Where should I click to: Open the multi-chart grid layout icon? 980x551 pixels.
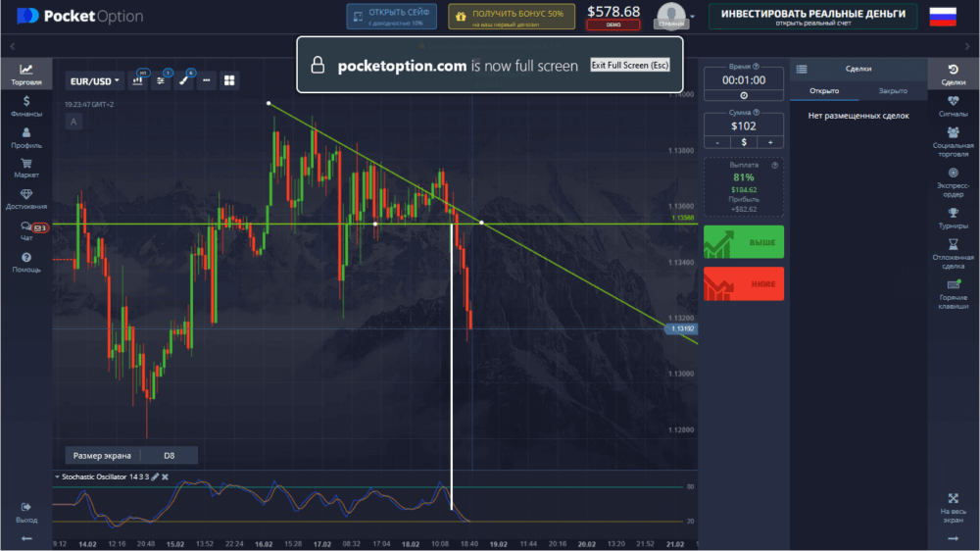point(229,80)
